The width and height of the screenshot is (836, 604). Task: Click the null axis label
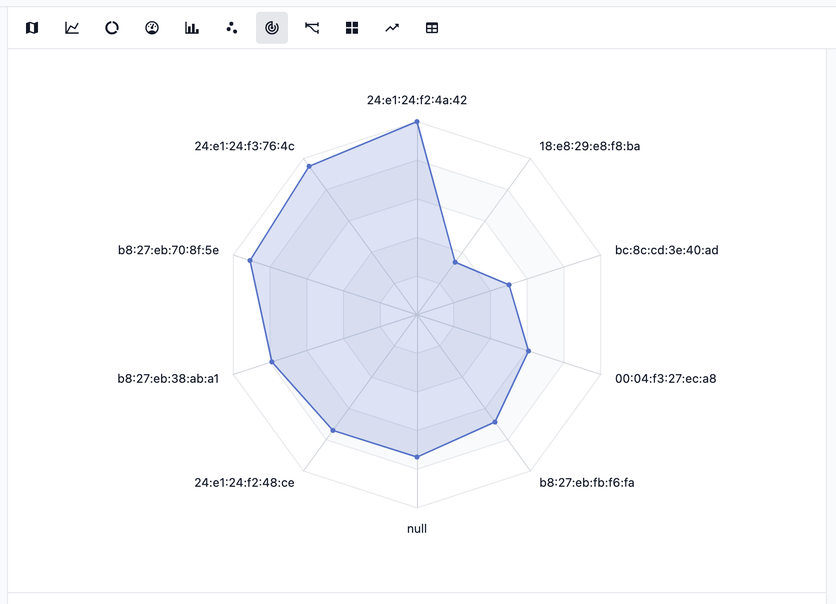point(417,529)
